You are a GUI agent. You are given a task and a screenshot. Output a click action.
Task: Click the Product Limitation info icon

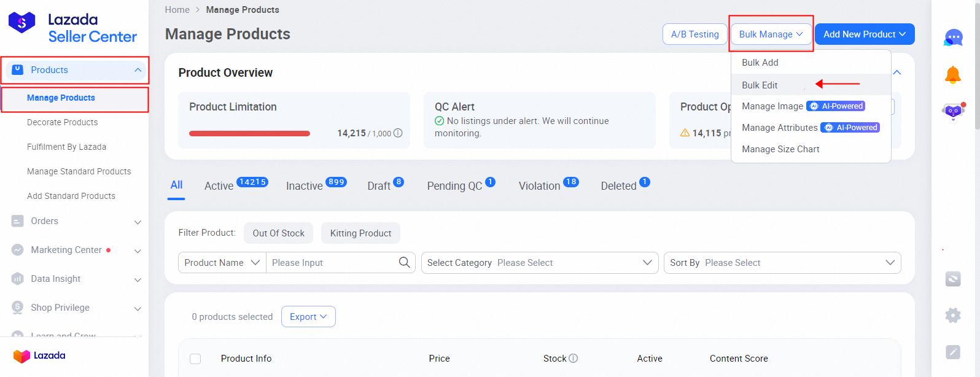pos(398,133)
